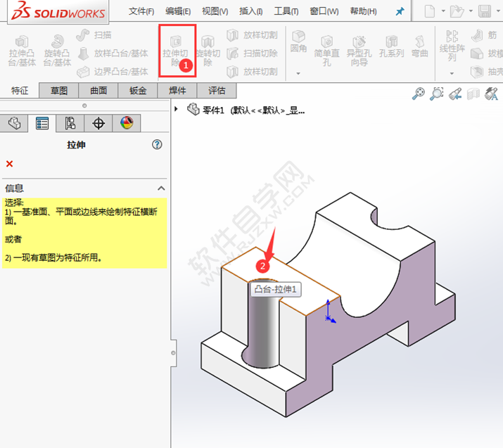Expand the Fillet (圆角) dropdown arrow

point(298,74)
